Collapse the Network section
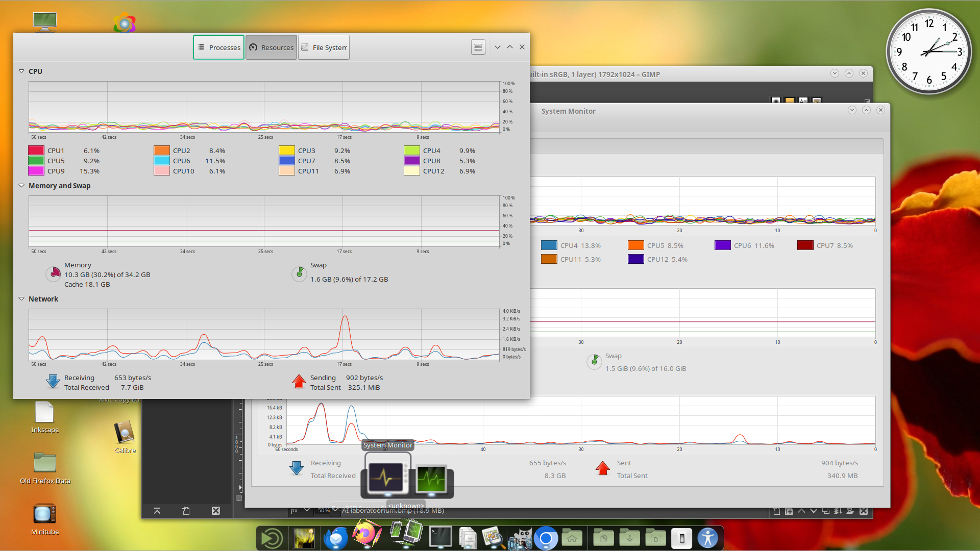This screenshot has height=551, width=980. click(21, 299)
